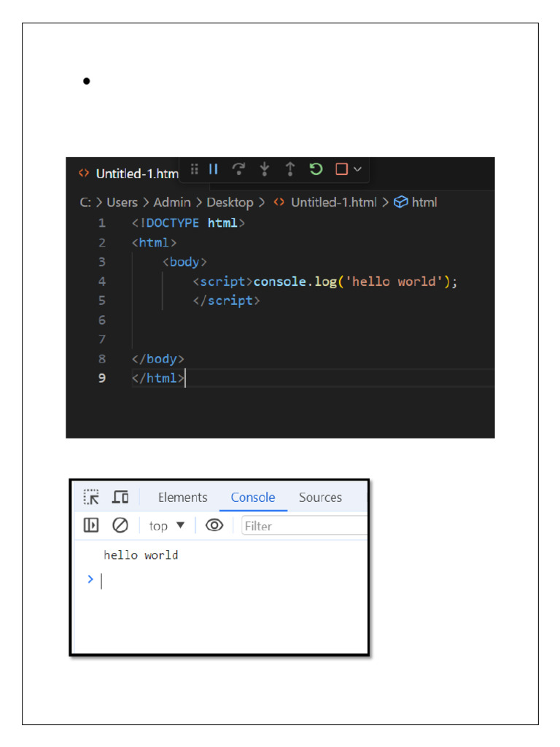This screenshot has height=747, width=560.
Task: Click the Desktop breadcrumb folder
Action: (230, 203)
